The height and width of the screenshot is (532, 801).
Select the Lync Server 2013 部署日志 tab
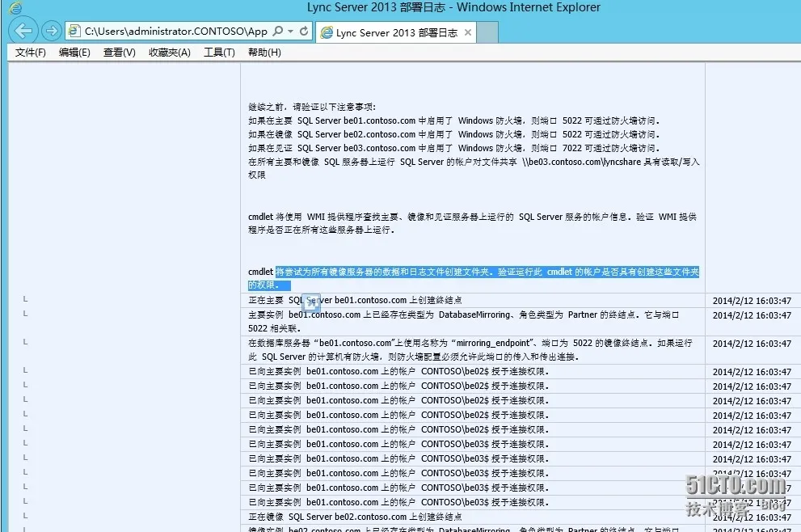[396, 32]
